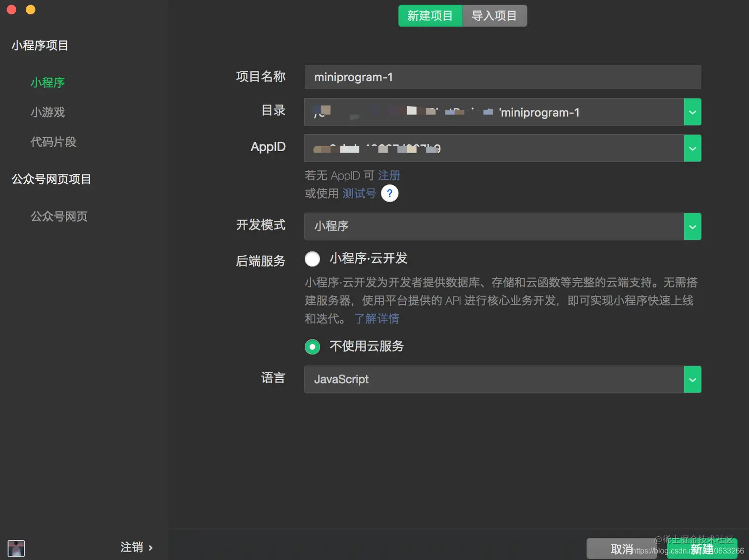
Task: Select the 小程序·云开发 radio button
Action: coord(313,259)
